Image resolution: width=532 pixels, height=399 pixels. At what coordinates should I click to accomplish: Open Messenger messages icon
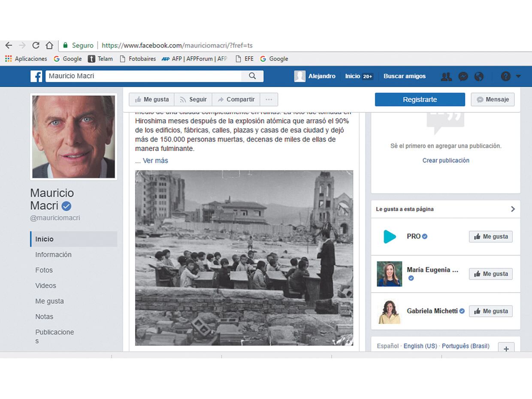(x=462, y=76)
